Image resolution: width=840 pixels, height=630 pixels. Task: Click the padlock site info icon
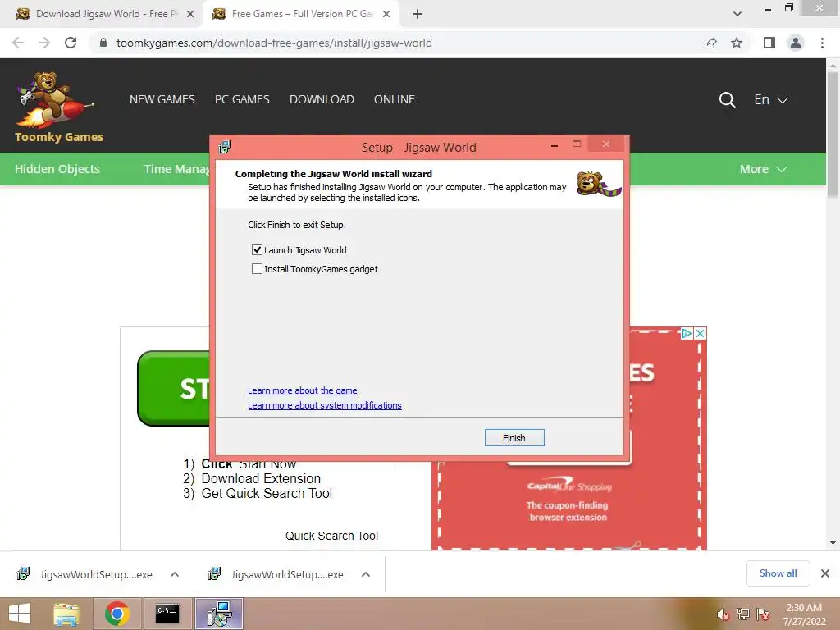[103, 43]
